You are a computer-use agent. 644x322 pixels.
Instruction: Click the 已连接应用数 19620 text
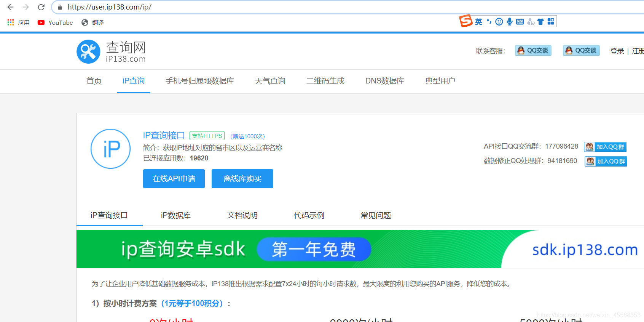(x=176, y=158)
